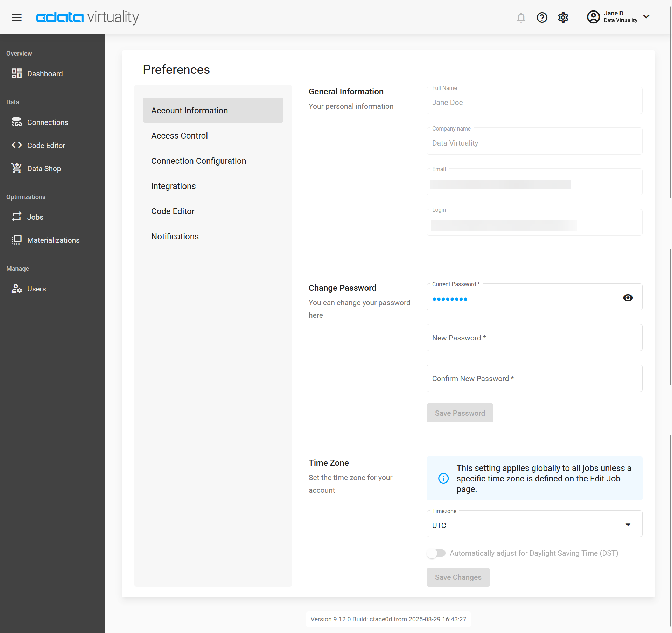Open the Data Shop cart icon
The height and width of the screenshot is (633, 672).
coord(16,168)
